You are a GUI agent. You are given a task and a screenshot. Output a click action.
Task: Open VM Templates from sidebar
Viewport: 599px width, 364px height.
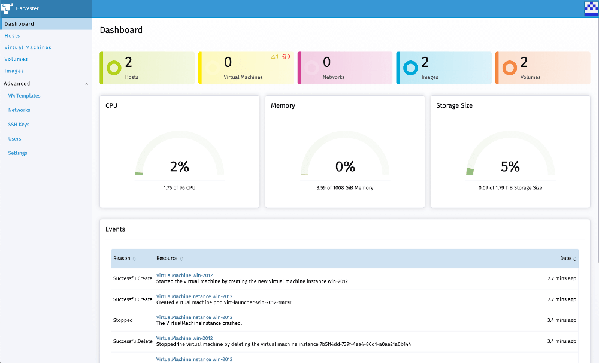(24, 96)
